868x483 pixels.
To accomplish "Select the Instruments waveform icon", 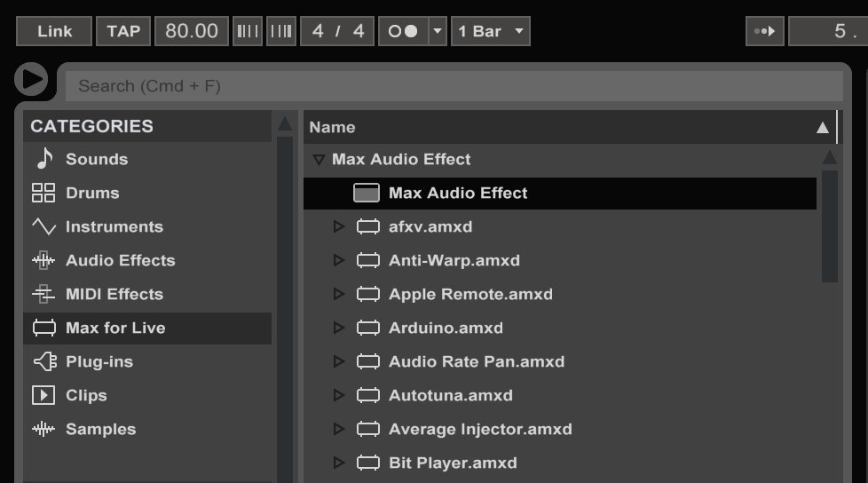I will click(x=43, y=226).
